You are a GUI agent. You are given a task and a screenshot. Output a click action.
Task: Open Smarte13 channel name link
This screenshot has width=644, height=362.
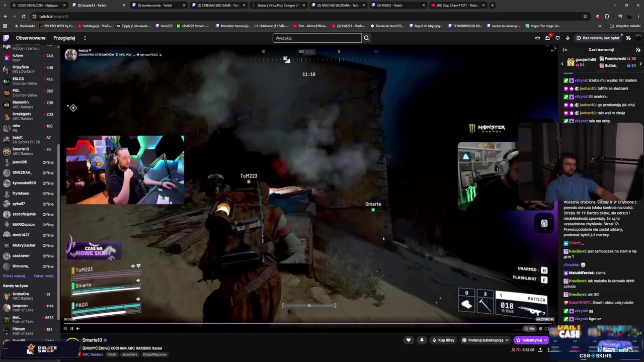coord(92,340)
